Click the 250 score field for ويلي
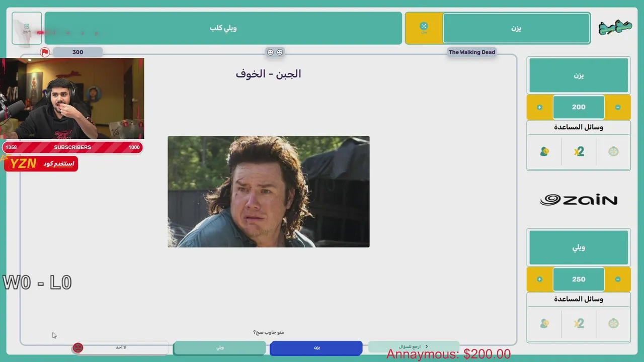This screenshot has width=644, height=362. pyautogui.click(x=579, y=279)
